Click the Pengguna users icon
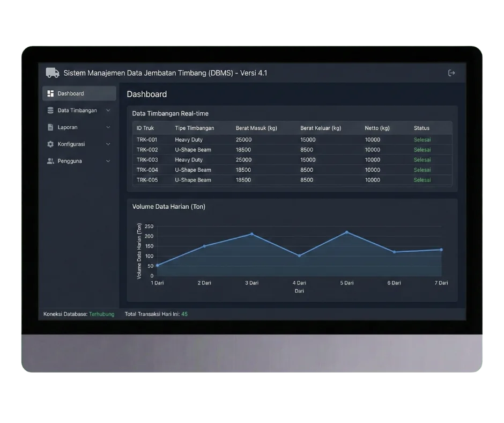The height and width of the screenshot is (423, 504). tap(50, 161)
